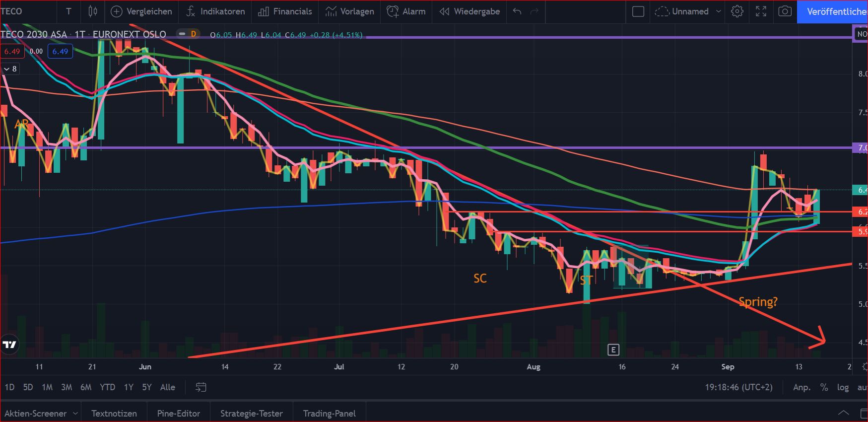Set the date range to 1Y
868x422 pixels.
[129, 387]
